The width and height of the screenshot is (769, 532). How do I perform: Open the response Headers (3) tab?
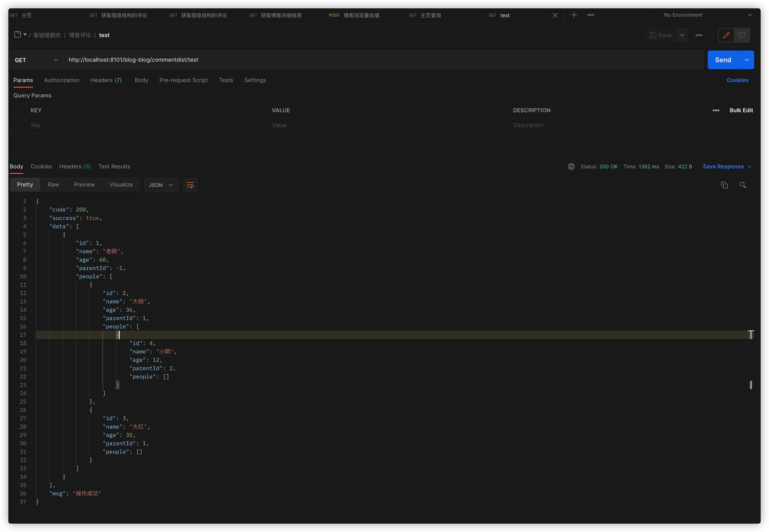pos(75,167)
